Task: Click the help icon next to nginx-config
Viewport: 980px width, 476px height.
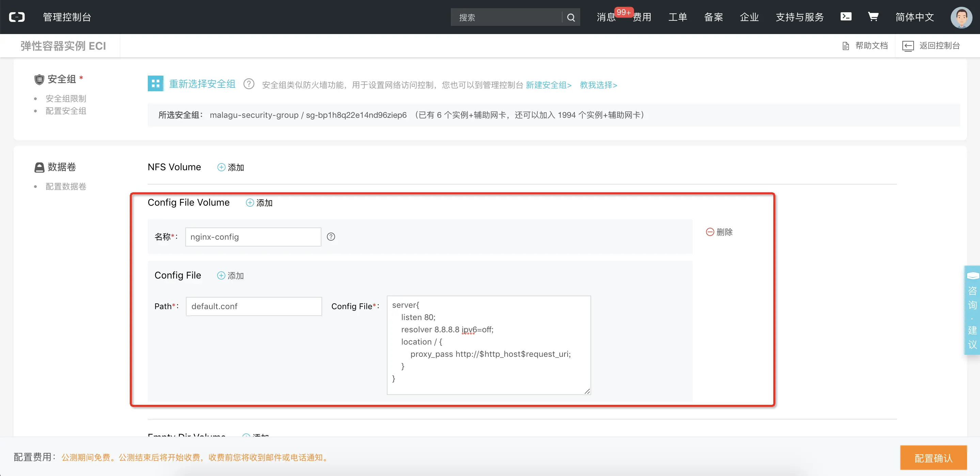Action: click(x=331, y=237)
